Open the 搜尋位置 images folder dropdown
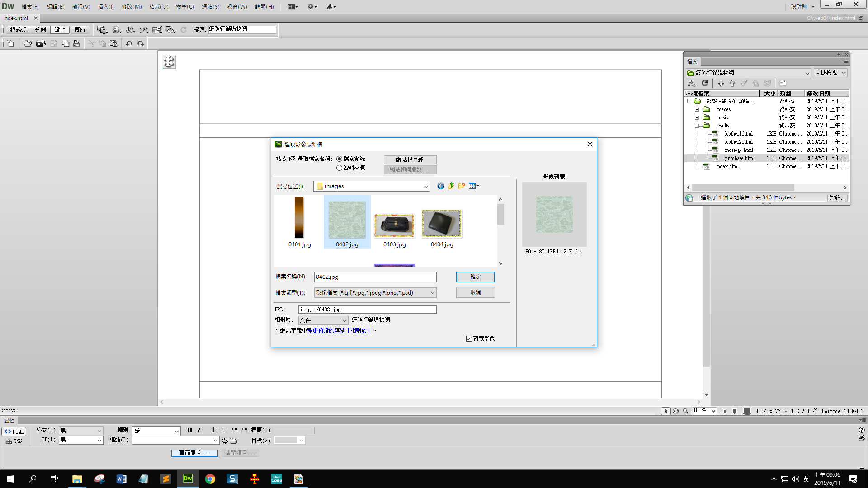868x488 pixels. click(426, 186)
